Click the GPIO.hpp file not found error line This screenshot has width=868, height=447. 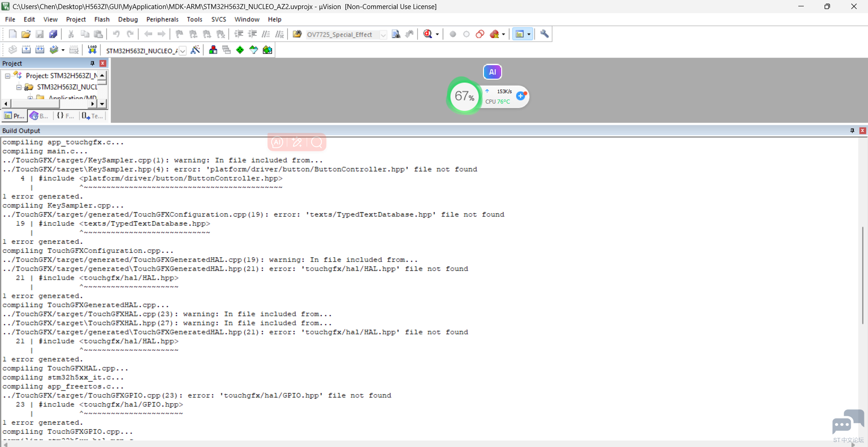[x=197, y=396]
